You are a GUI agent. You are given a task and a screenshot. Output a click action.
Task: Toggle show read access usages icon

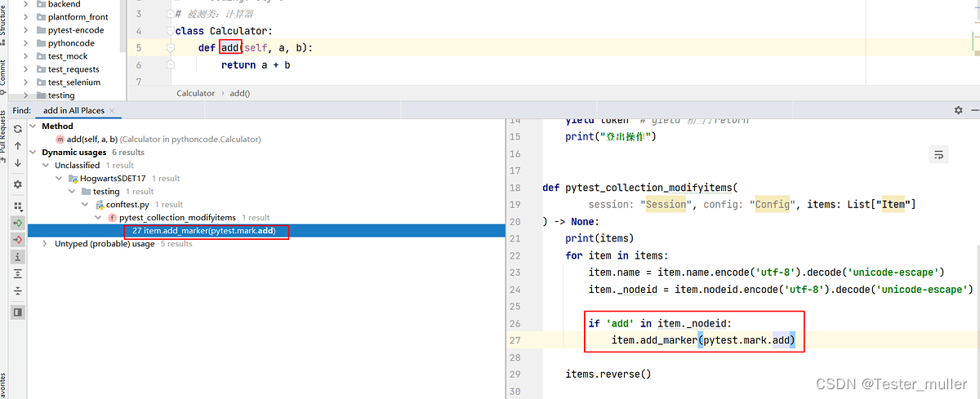18,223
